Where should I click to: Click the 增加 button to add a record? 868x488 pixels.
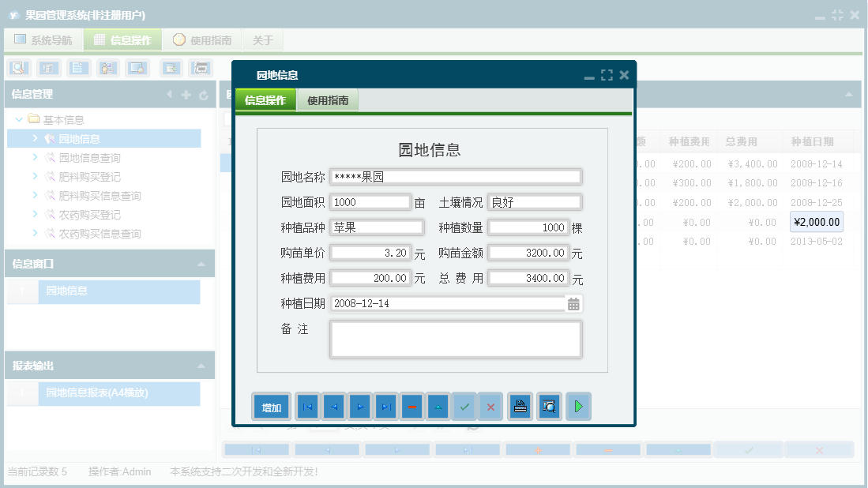point(271,406)
